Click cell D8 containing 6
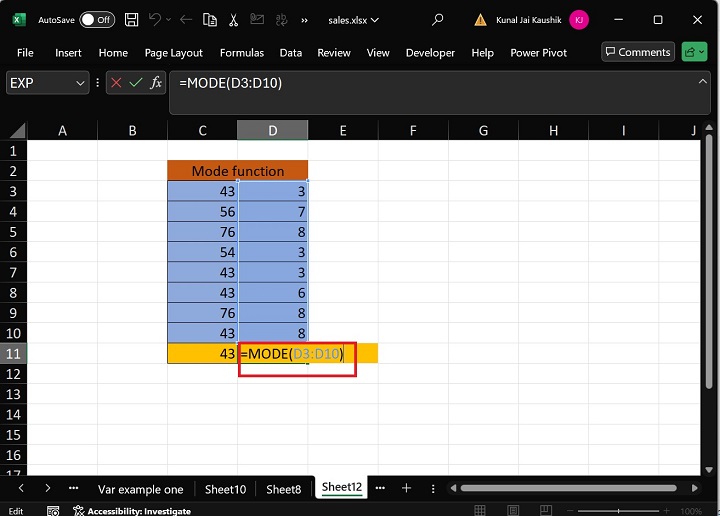The height and width of the screenshot is (516, 720). [x=273, y=292]
